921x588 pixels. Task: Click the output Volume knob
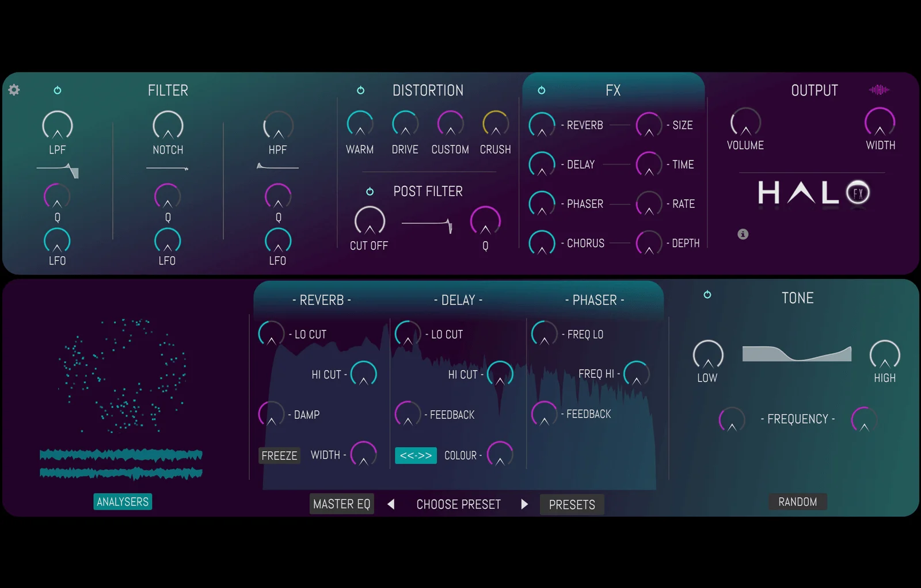745,123
